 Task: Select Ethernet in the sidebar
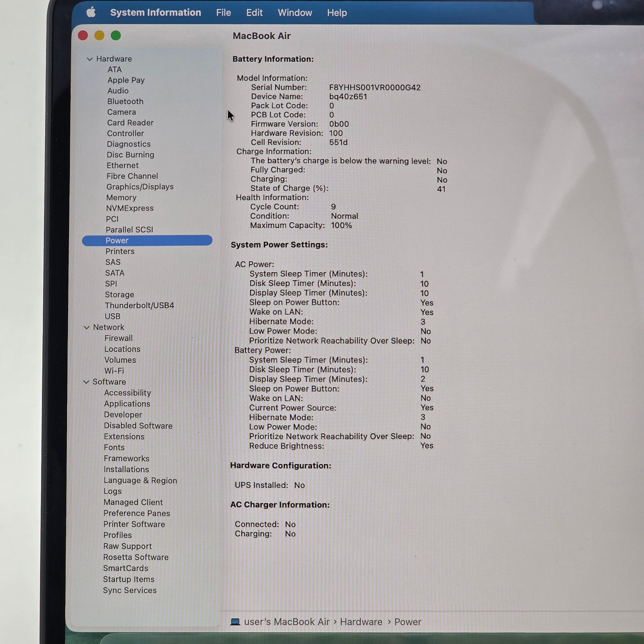123,165
